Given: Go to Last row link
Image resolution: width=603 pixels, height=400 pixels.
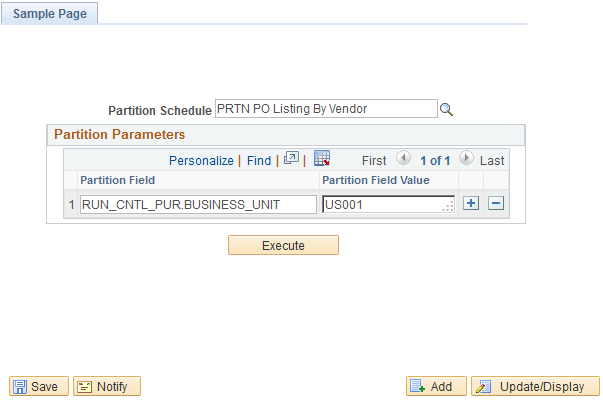Looking at the screenshot, I should click(x=492, y=160).
